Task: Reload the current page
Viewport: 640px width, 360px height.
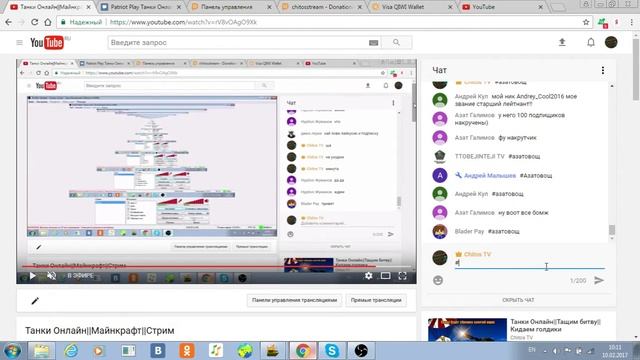Action: (34, 22)
